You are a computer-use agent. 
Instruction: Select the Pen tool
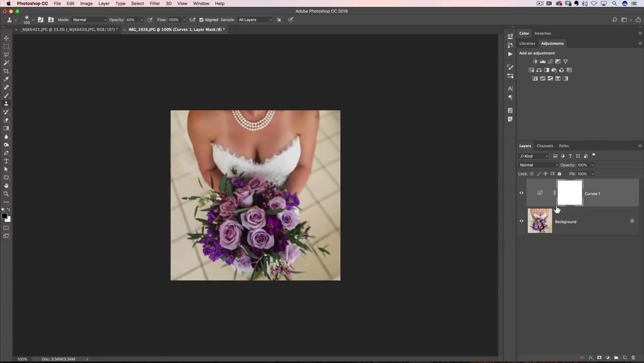pyautogui.click(x=6, y=153)
